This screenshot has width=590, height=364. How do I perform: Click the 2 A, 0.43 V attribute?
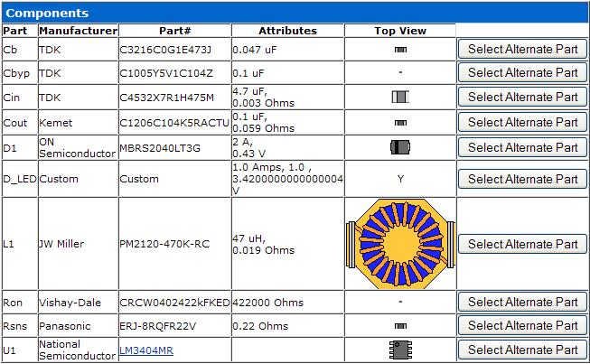pyautogui.click(x=249, y=148)
